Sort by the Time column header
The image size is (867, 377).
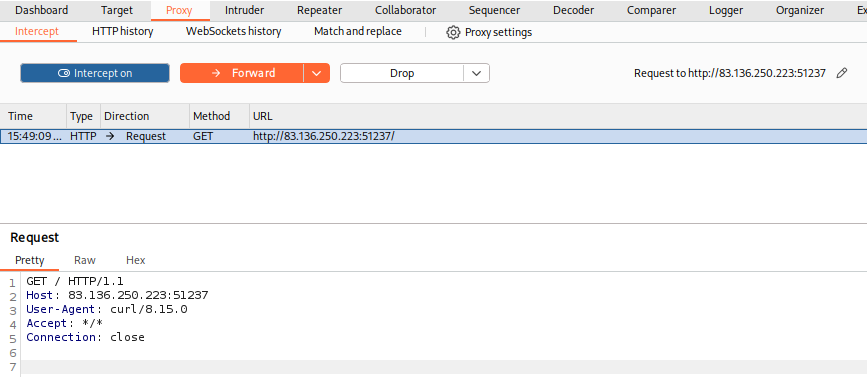(x=33, y=116)
